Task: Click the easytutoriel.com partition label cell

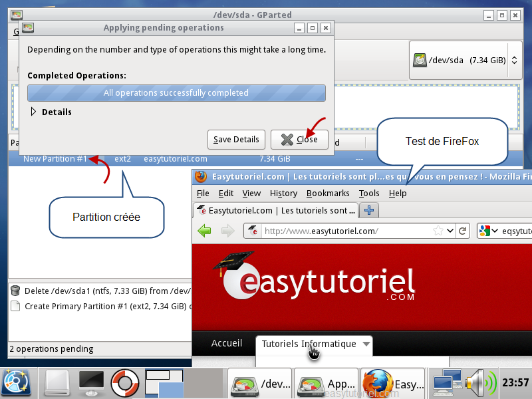Action: [176, 159]
